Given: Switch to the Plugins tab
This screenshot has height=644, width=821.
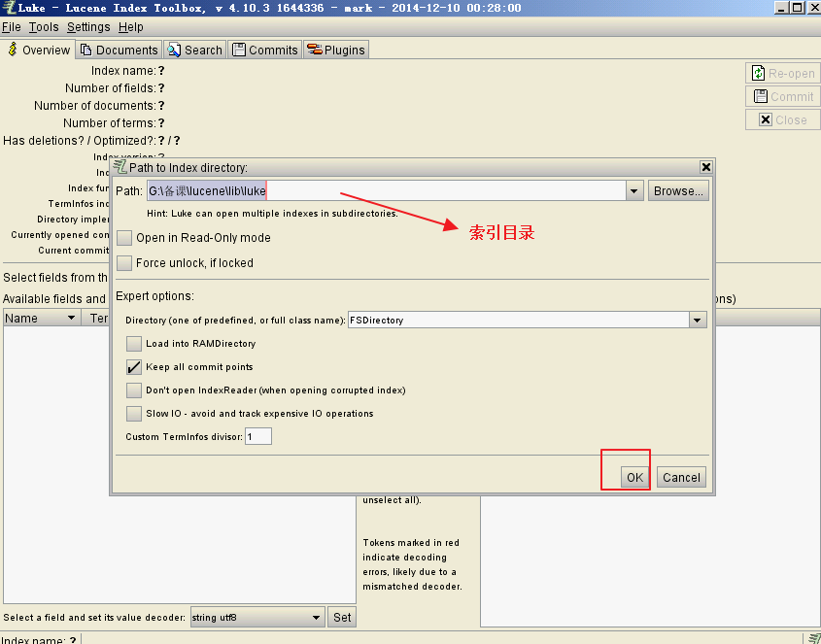Looking at the screenshot, I should click(x=336, y=50).
